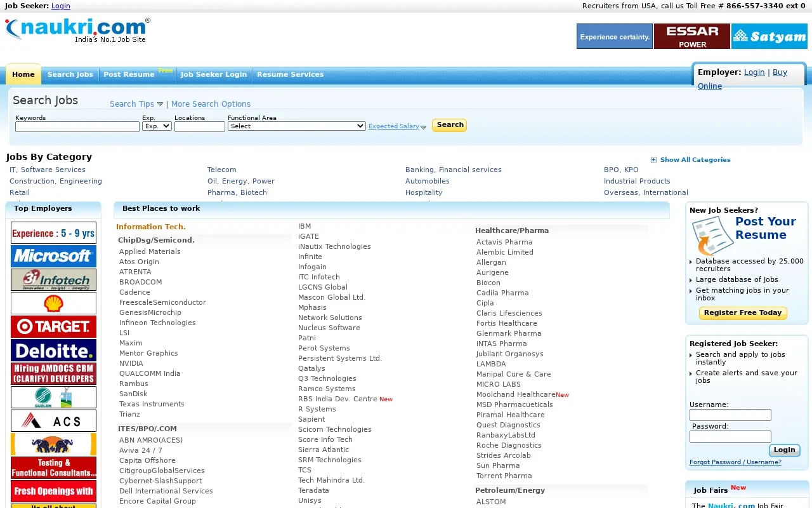Open the Functional Area select dropdown
Image resolution: width=812 pixels, height=508 pixels.
(x=297, y=126)
